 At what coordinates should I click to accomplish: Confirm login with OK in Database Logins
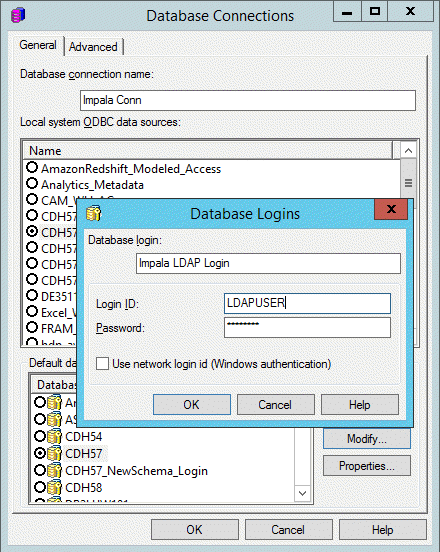point(192,404)
